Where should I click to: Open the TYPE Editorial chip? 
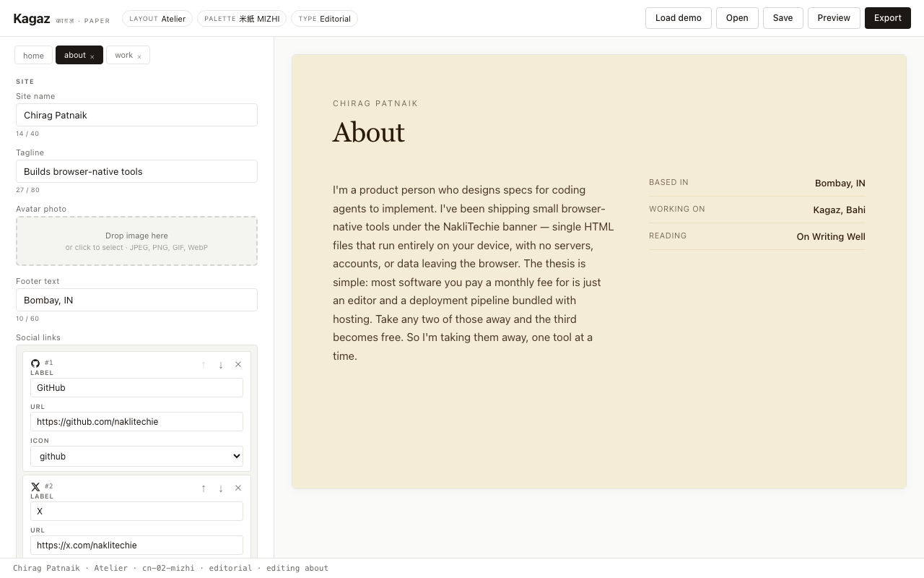[324, 19]
